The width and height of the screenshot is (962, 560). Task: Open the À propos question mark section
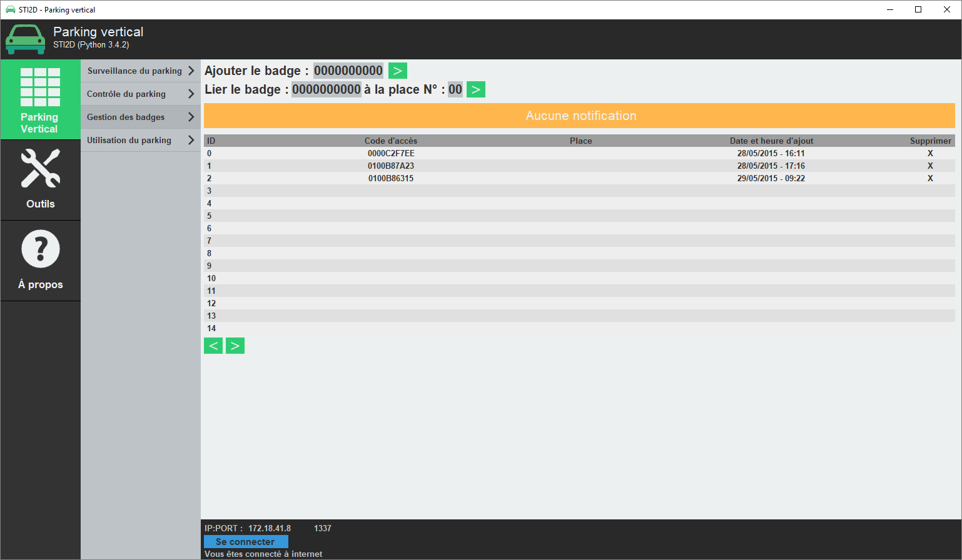(41, 261)
